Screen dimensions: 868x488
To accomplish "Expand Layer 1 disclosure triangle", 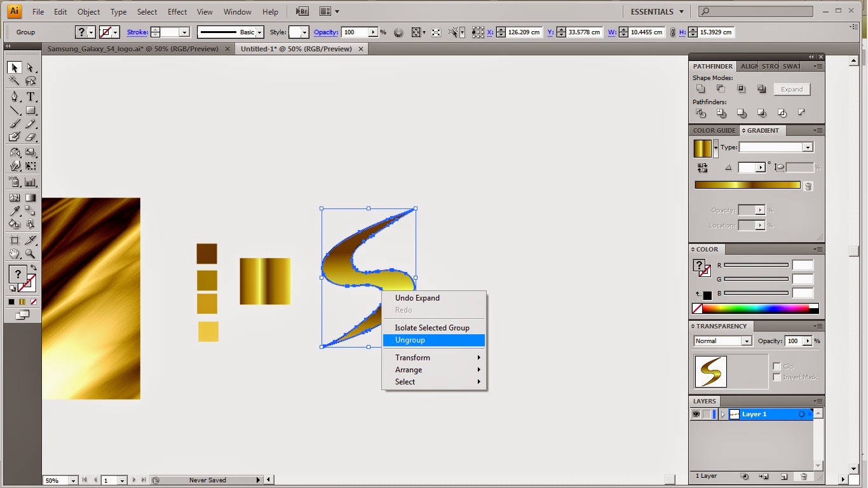I will 722,414.
